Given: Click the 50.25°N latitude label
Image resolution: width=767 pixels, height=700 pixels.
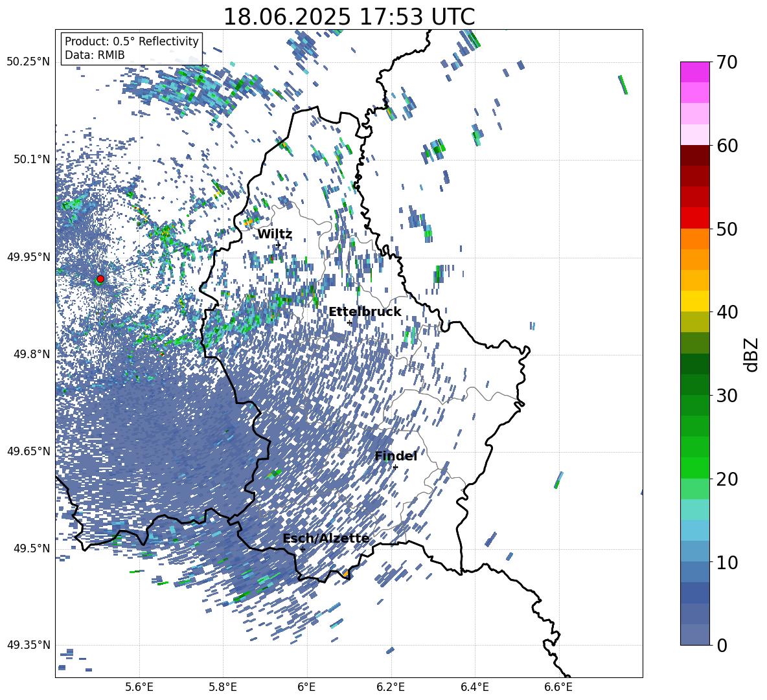Looking at the screenshot, I should click(x=29, y=62).
